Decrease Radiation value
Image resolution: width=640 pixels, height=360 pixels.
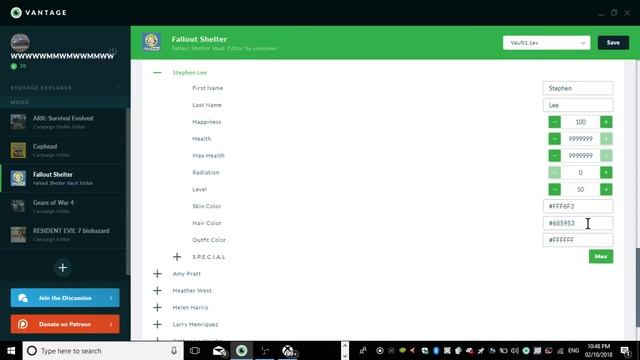pos(554,173)
